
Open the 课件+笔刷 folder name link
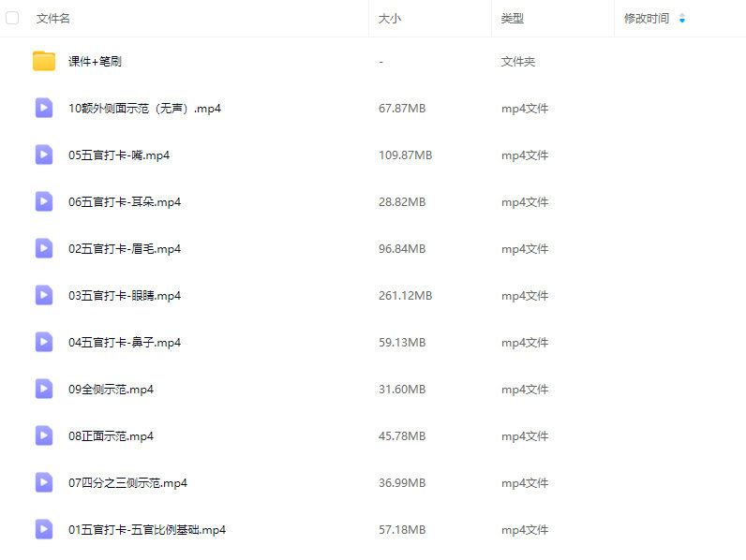pyautogui.click(x=95, y=62)
